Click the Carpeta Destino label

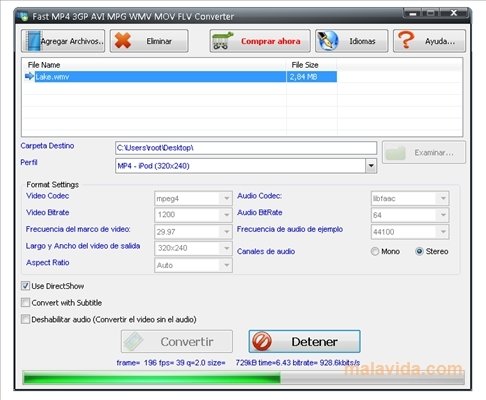[x=47, y=146]
